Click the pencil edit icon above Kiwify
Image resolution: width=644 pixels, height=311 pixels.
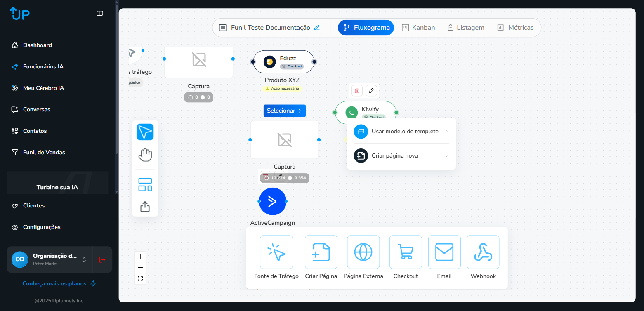coord(371,90)
